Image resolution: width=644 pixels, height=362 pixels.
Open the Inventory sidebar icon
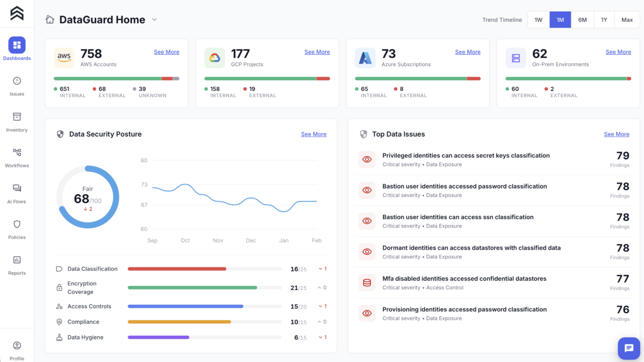[x=17, y=117]
